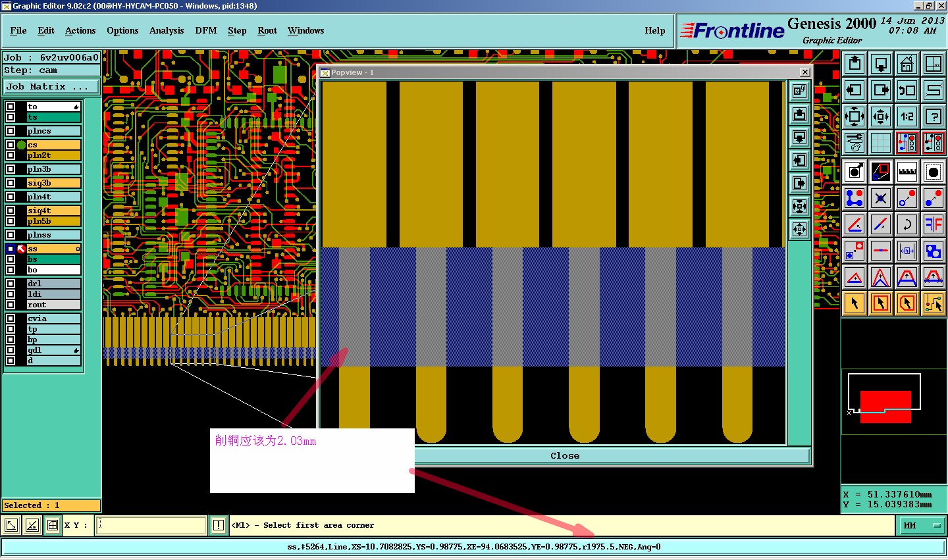Open the Help menu
Screen dimensions: 948x560
tap(655, 30)
